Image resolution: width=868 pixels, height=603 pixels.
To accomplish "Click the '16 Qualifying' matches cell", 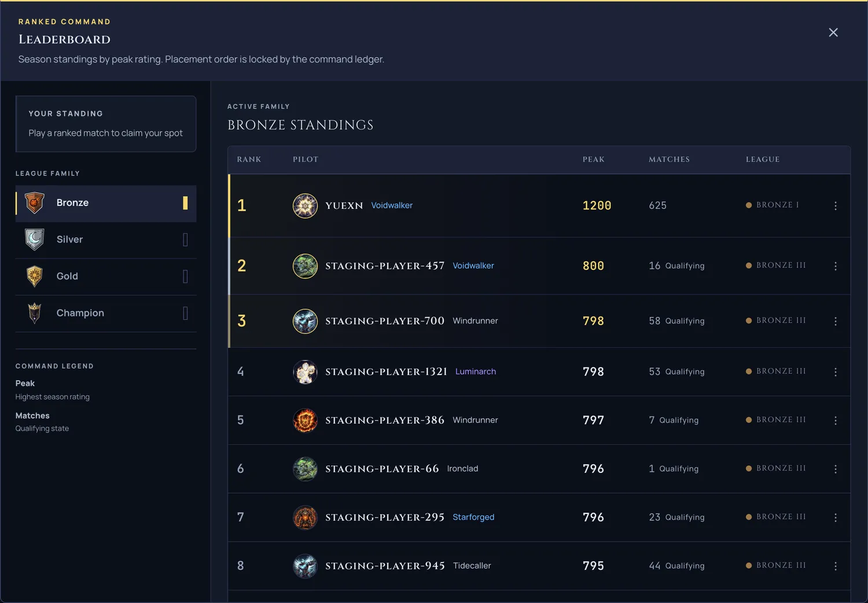I will pyautogui.click(x=676, y=266).
